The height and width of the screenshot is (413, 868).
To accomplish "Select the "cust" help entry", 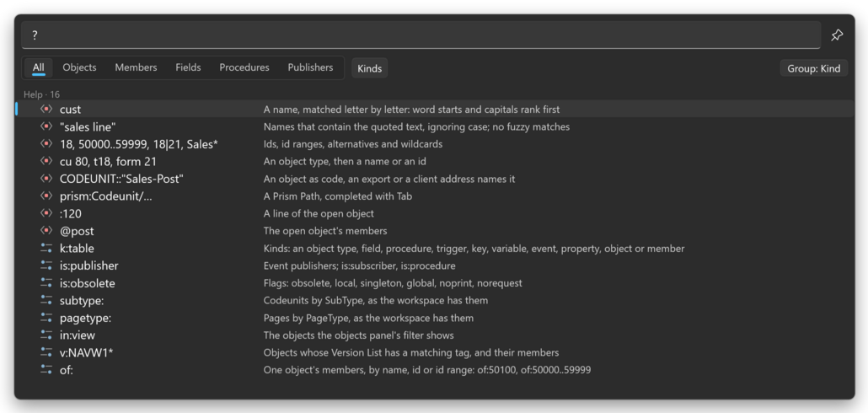I will [x=434, y=109].
